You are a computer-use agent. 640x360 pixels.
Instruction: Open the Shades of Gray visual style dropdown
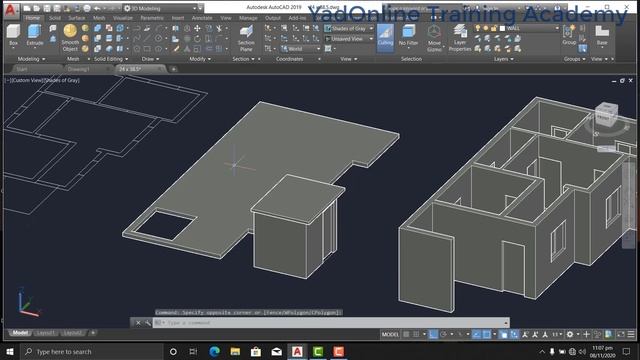[x=349, y=29]
